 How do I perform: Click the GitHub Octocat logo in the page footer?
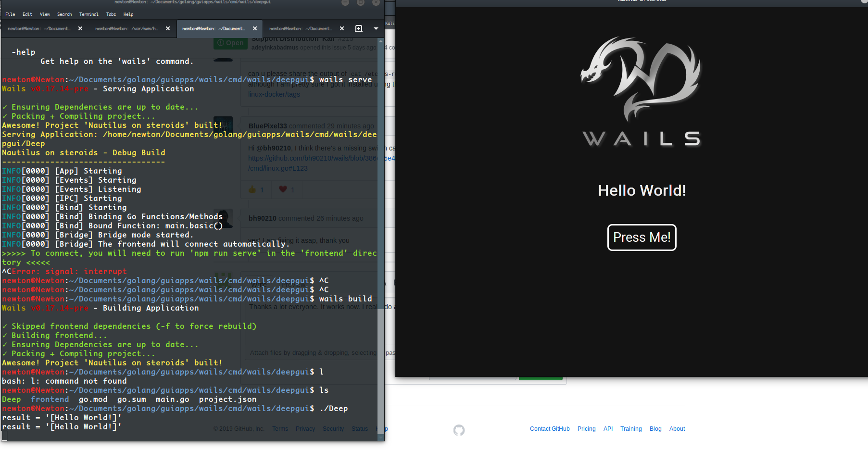click(459, 430)
